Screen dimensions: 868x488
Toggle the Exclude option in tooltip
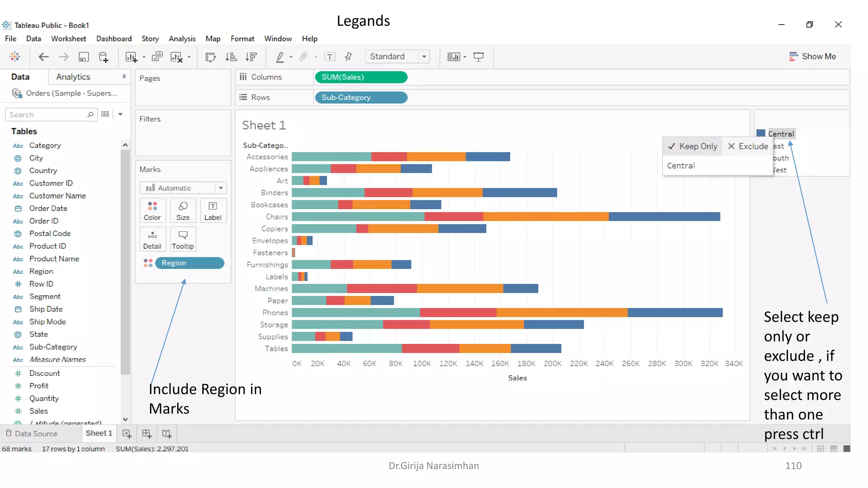coord(748,146)
